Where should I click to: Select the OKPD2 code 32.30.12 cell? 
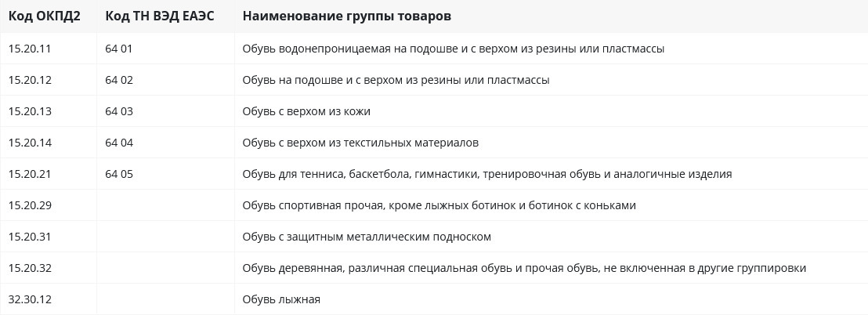pos(30,299)
